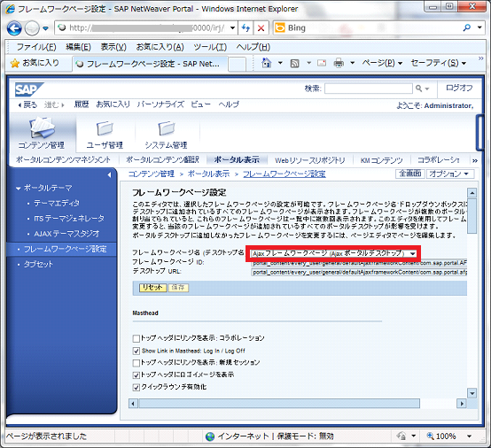
Task: Click the お気に入り star favorites button
Action: (x=35, y=63)
